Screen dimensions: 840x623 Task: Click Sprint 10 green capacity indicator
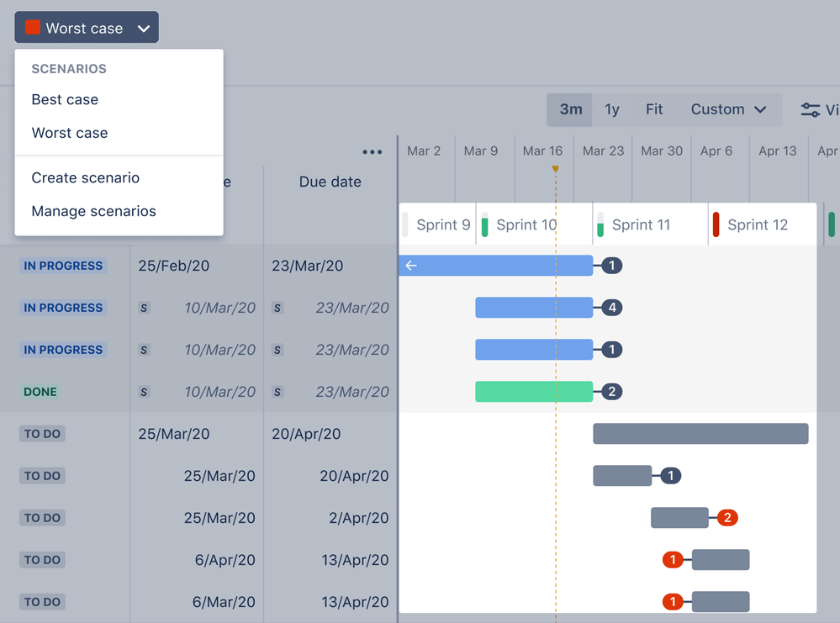click(x=485, y=224)
